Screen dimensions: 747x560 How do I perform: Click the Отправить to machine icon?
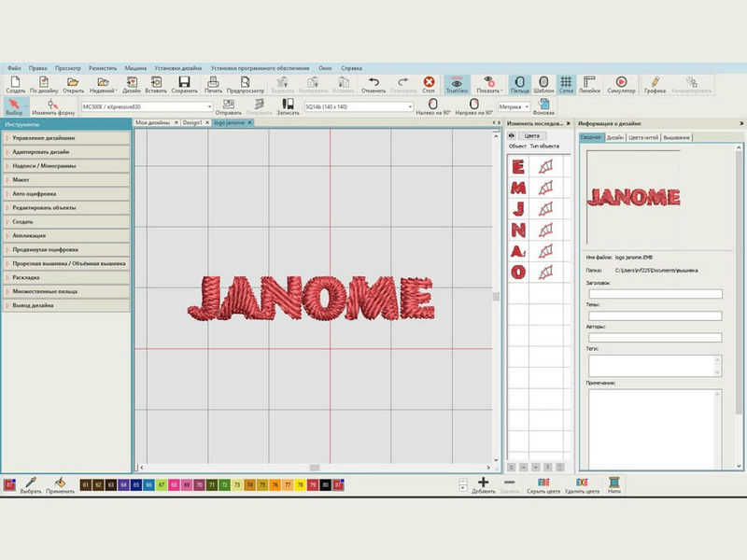point(228,106)
